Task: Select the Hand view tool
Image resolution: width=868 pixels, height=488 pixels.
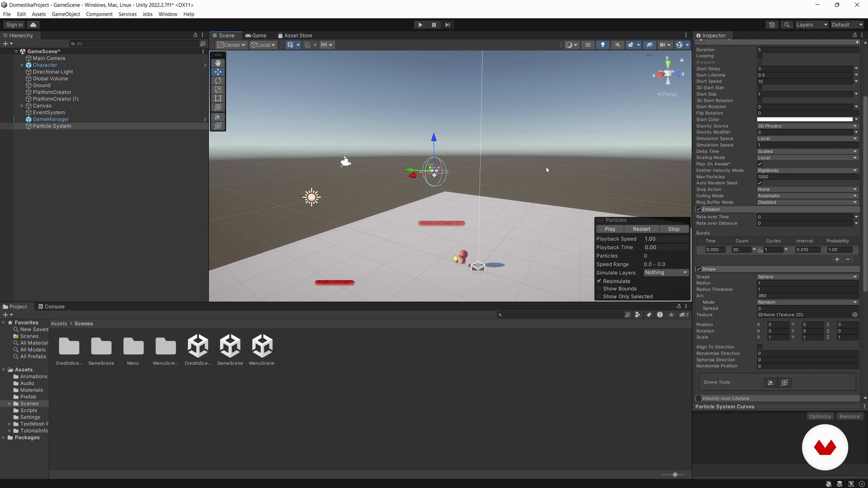Action: coord(218,63)
